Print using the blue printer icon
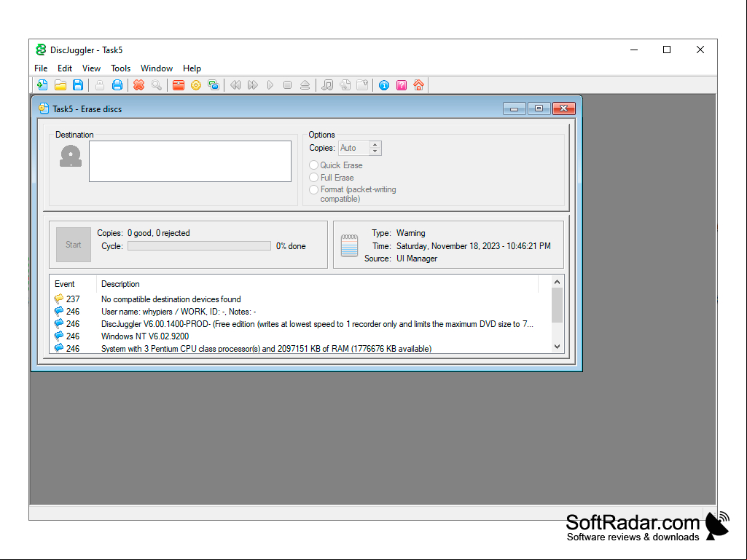Viewport: 747px width, 560px height. point(117,85)
